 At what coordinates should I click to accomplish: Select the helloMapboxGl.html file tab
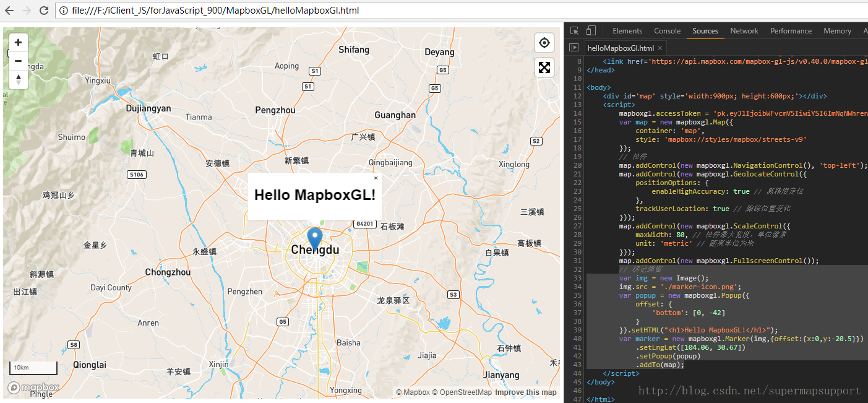[621, 48]
